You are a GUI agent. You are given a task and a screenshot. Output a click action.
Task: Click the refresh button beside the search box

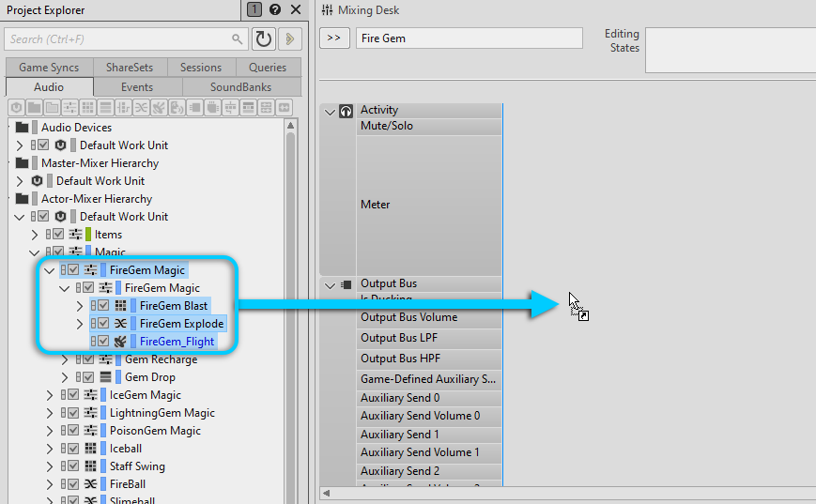point(264,38)
